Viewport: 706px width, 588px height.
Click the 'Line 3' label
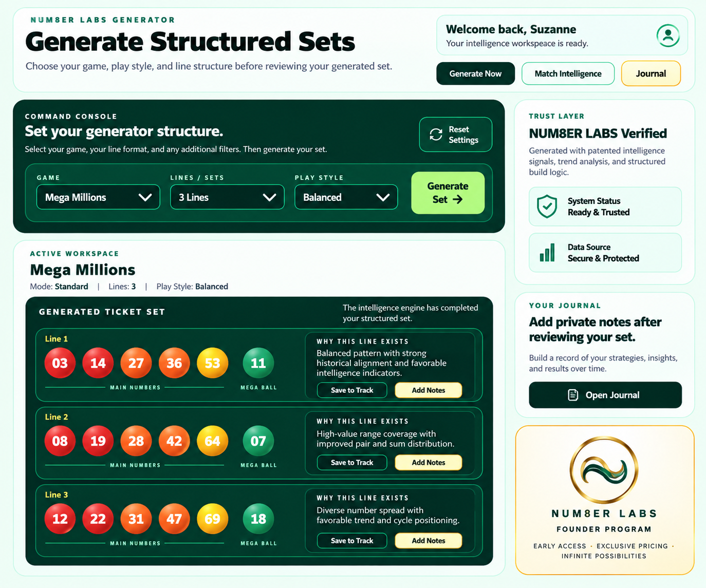57,495
